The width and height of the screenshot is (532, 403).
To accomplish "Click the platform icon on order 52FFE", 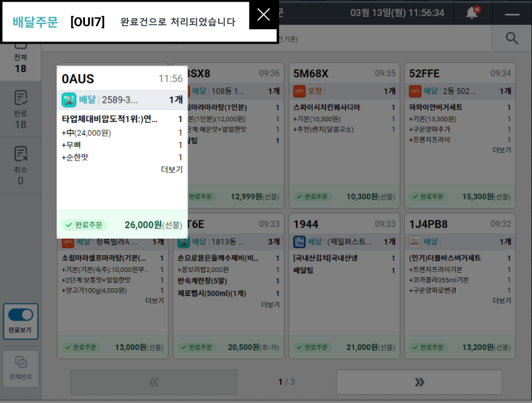I will point(415,91).
